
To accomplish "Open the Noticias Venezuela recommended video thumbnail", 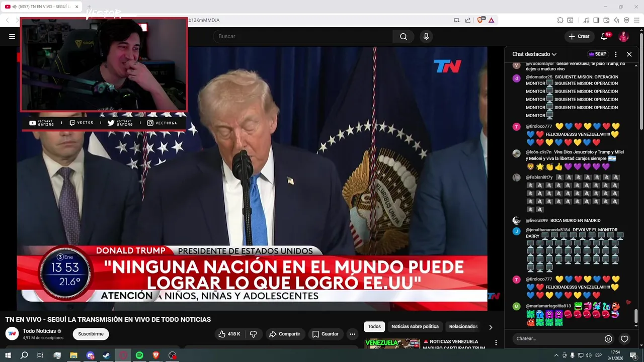I will click(x=392, y=344).
